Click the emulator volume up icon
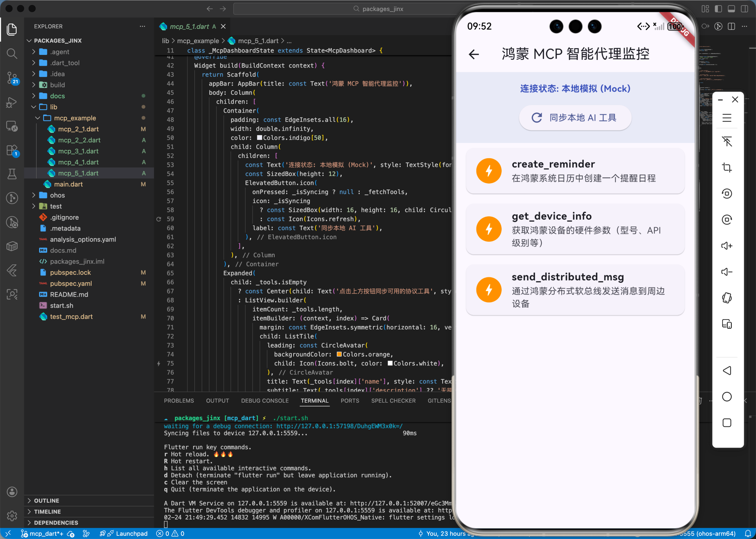This screenshot has width=756, height=539. click(x=726, y=246)
